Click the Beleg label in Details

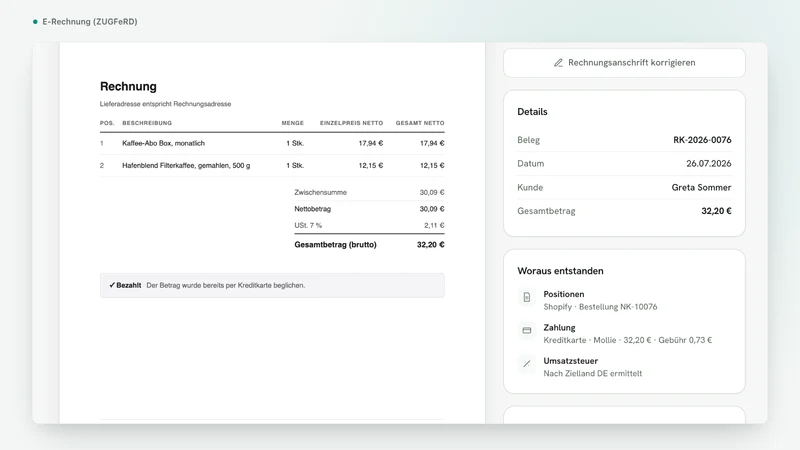529,140
